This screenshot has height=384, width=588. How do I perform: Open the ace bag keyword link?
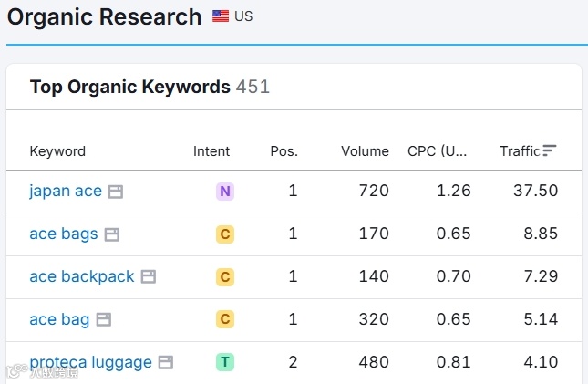[59, 319]
